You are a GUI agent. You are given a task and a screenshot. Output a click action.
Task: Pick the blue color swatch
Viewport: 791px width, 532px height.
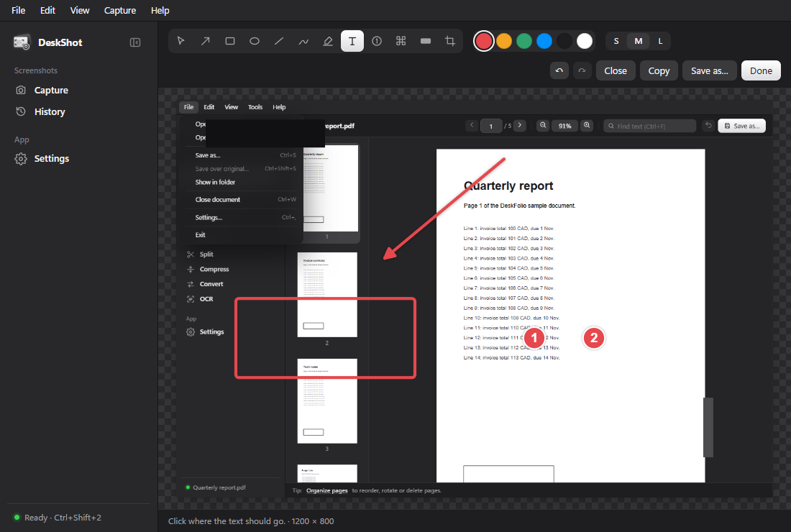[544, 42]
